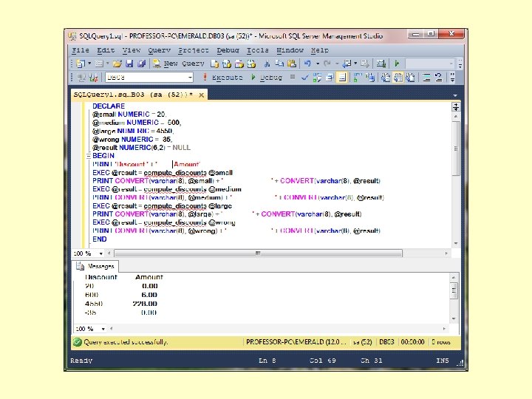Click the New Query button
Screen dimensions: 532x399
click(x=179, y=64)
